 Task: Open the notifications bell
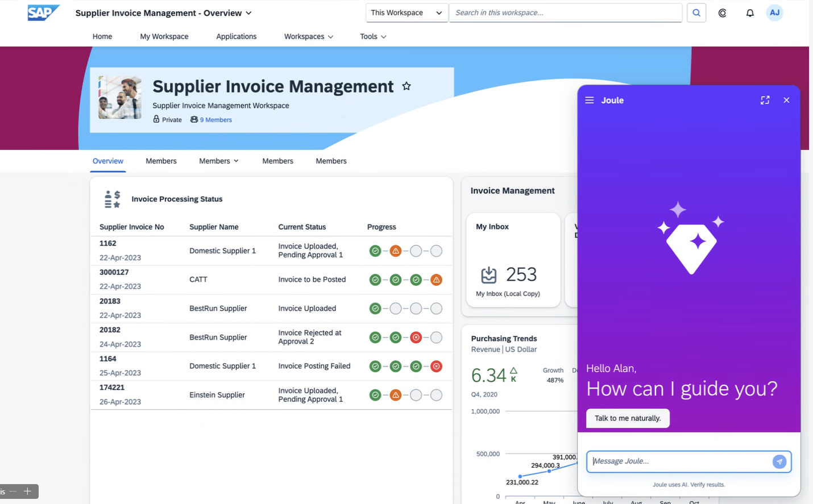[750, 13]
